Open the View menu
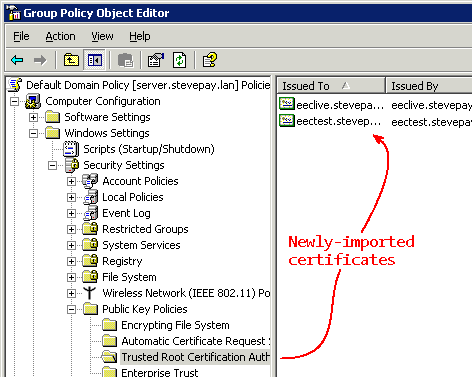This screenshot has height=377, width=472. point(102,36)
